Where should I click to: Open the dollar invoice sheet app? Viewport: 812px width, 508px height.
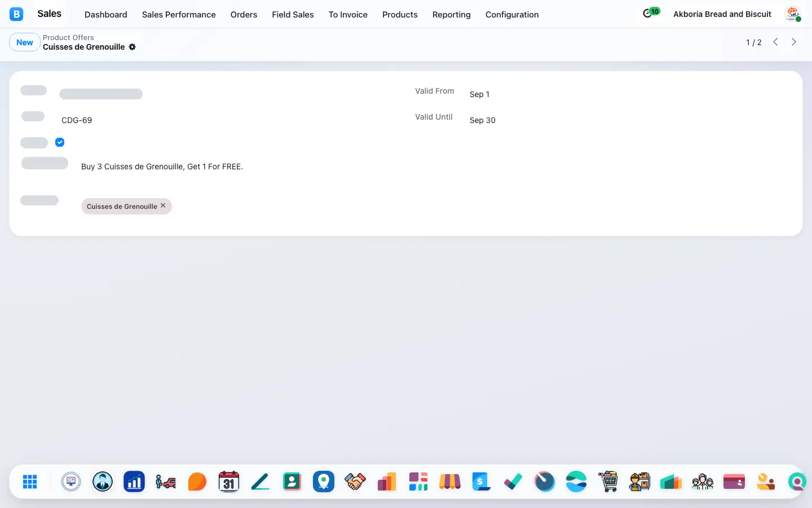click(x=482, y=481)
